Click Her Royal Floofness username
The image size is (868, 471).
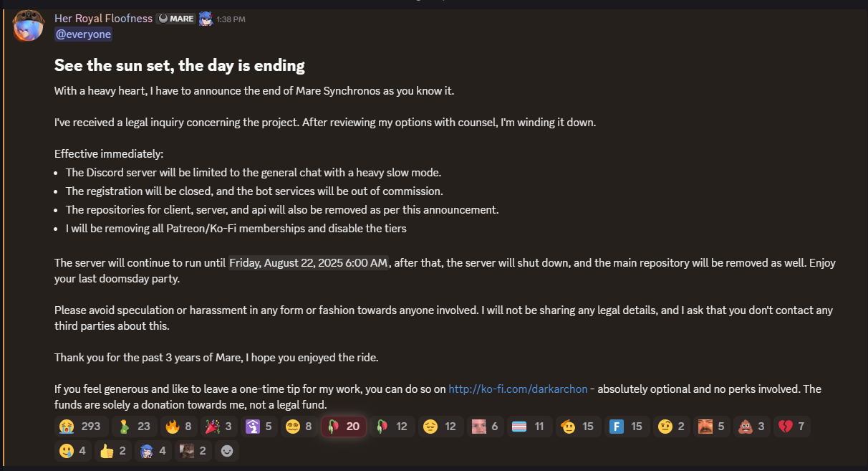pyautogui.click(x=103, y=18)
